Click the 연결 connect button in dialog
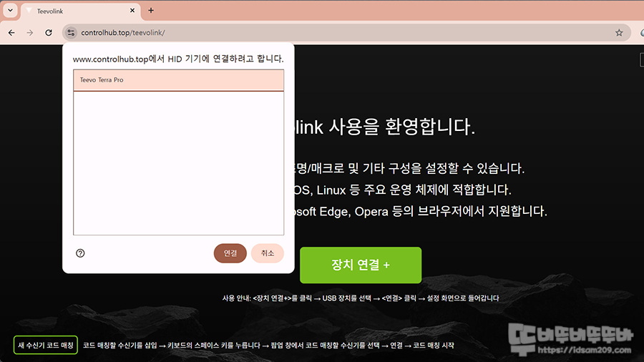644x362 pixels. 230,253
